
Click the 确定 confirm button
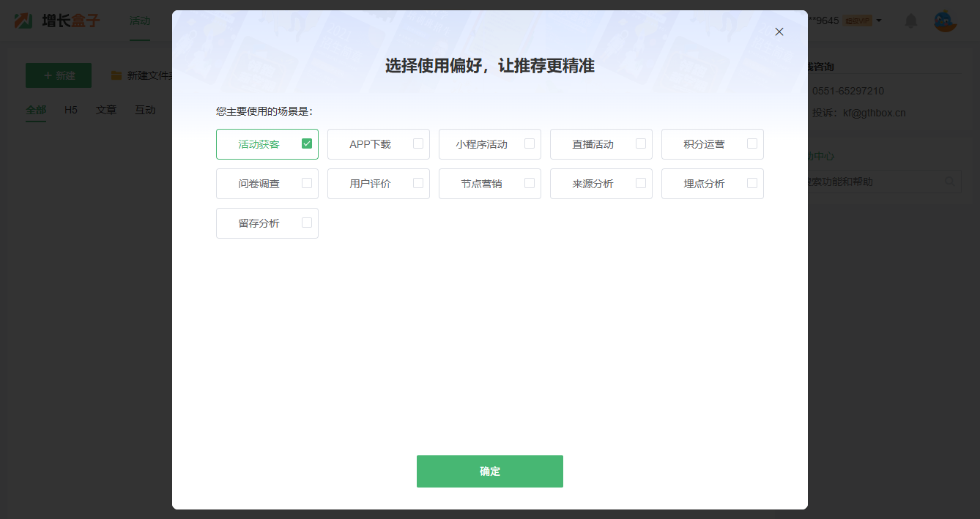489,471
